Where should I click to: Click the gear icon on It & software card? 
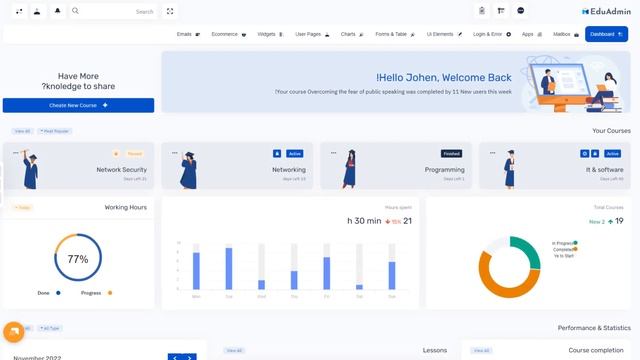click(584, 153)
